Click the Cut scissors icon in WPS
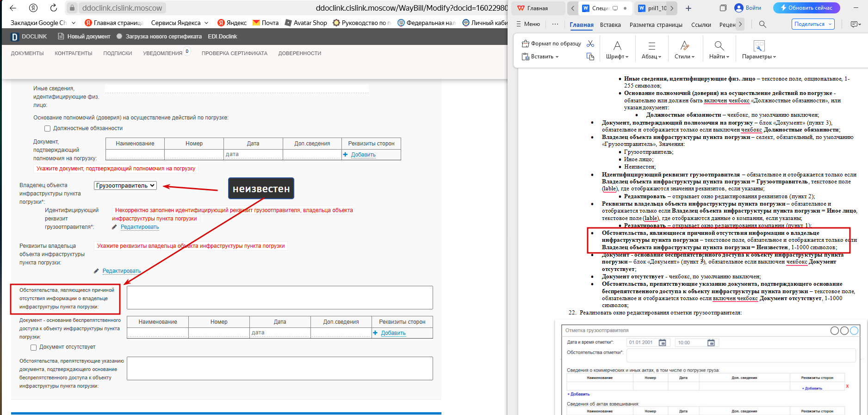 pos(590,44)
